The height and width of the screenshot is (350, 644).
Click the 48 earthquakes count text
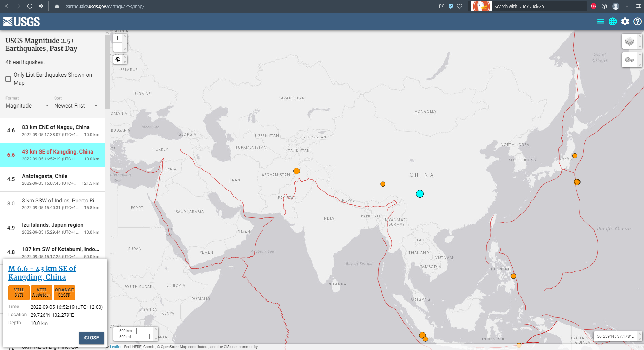click(25, 62)
